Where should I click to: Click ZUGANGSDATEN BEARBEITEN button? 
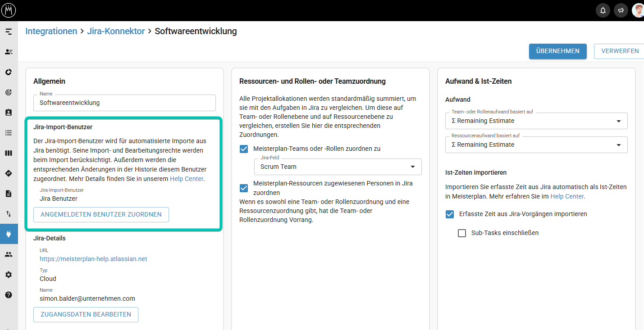(86, 314)
